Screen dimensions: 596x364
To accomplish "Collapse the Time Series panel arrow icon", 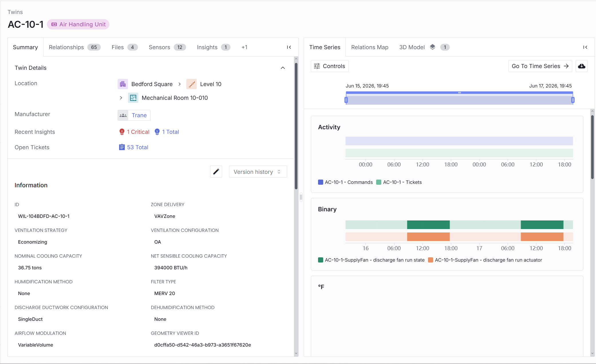I will 585,47.
